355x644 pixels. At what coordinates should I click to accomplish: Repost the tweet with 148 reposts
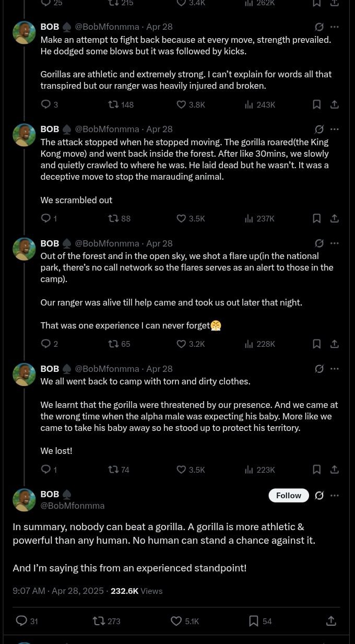pos(113,104)
